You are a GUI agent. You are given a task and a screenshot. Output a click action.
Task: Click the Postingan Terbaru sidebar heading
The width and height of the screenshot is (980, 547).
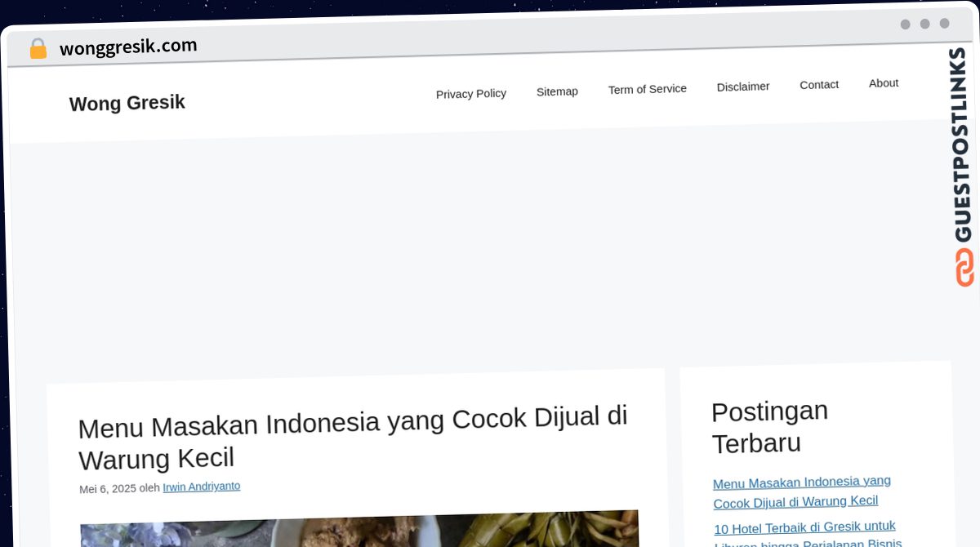point(769,427)
